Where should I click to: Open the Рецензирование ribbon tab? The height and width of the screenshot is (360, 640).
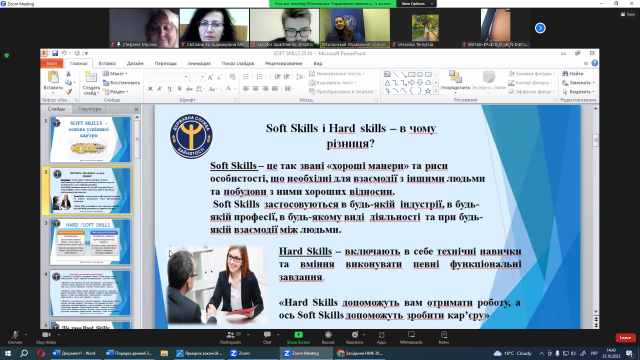283,63
